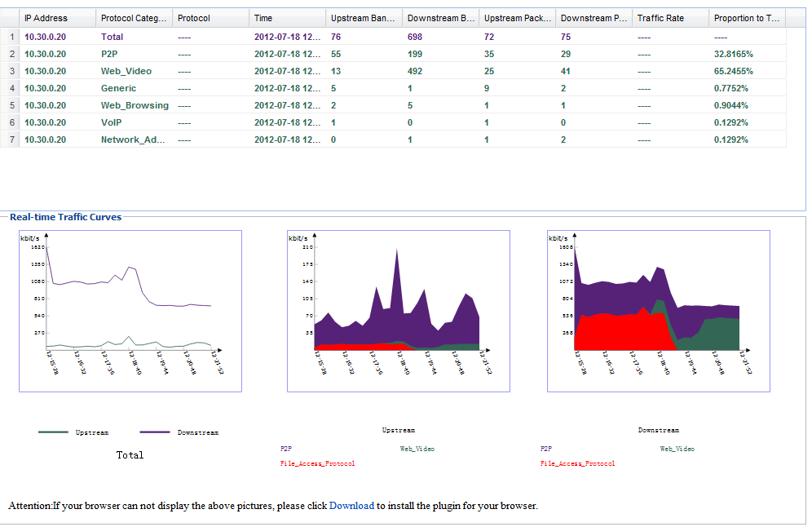Select the VoIP row
812x527 pixels.
(113, 122)
